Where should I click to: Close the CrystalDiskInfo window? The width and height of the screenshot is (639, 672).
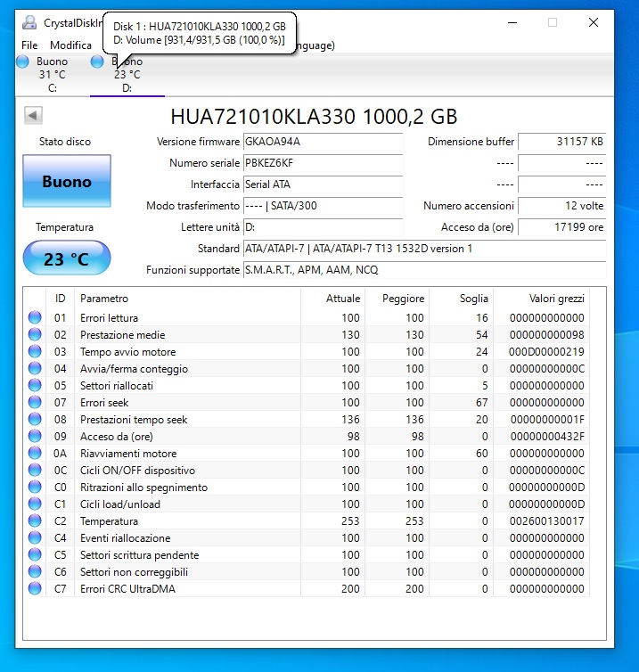[x=594, y=22]
